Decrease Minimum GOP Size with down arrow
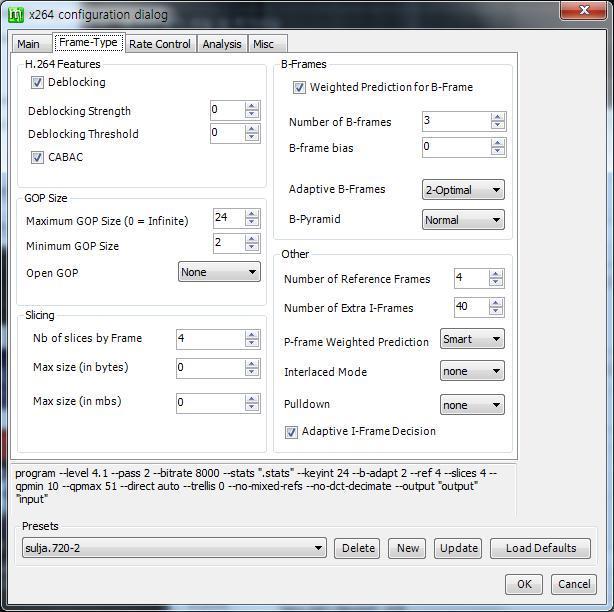 [x=252, y=248]
